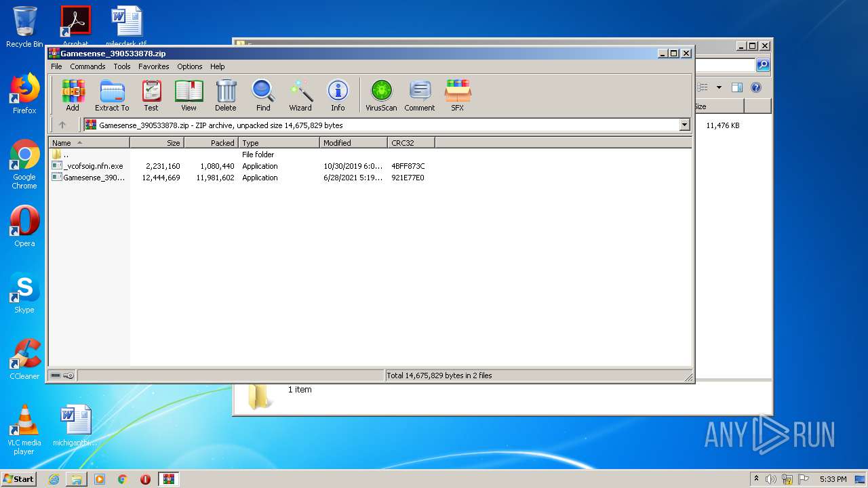The width and height of the screenshot is (868, 488).
Task: Click the Start button
Action: tap(19, 479)
